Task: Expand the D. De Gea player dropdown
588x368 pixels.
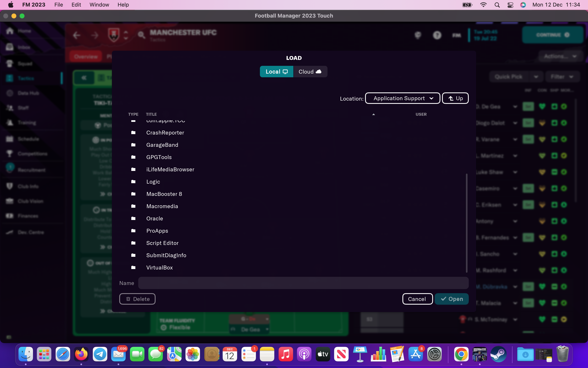Action: tap(515, 107)
